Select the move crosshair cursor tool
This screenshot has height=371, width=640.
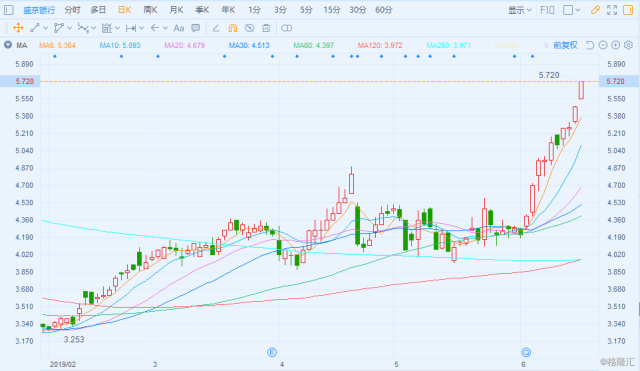18,28
